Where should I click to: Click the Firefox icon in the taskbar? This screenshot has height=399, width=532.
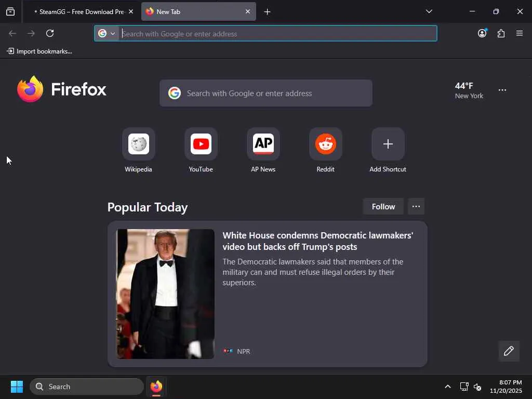(x=156, y=387)
